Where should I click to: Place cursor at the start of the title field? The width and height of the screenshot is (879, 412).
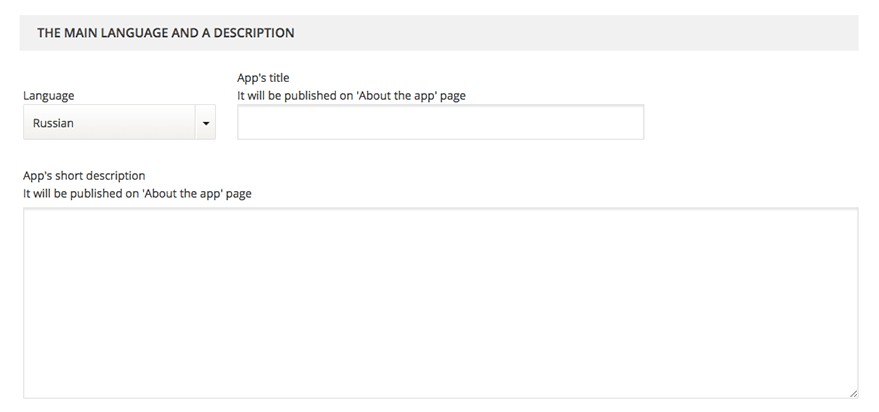[246, 123]
